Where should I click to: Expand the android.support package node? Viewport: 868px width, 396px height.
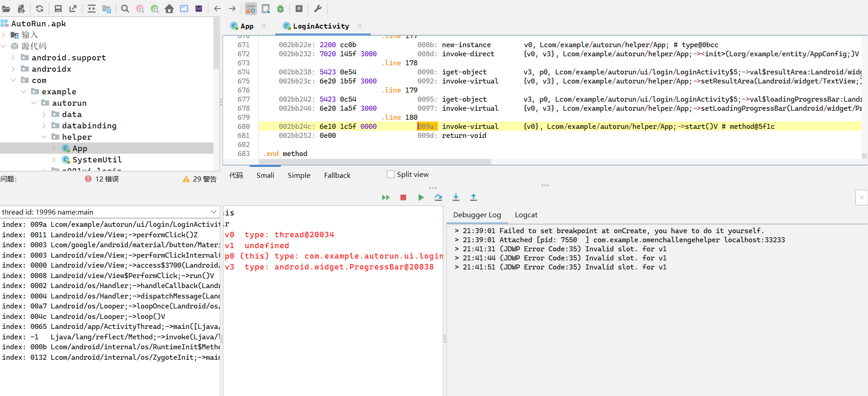[x=13, y=58]
